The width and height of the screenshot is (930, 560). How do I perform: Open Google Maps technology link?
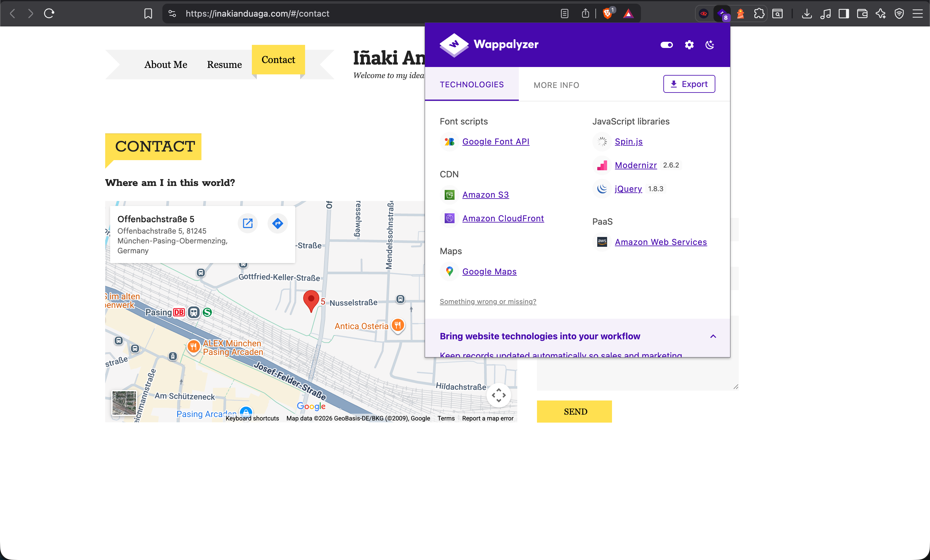click(x=489, y=271)
